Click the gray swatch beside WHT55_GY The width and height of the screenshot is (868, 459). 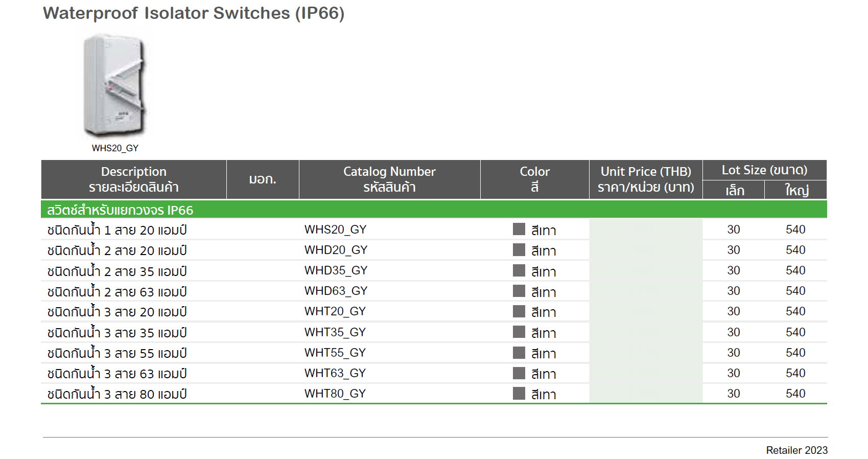point(519,353)
